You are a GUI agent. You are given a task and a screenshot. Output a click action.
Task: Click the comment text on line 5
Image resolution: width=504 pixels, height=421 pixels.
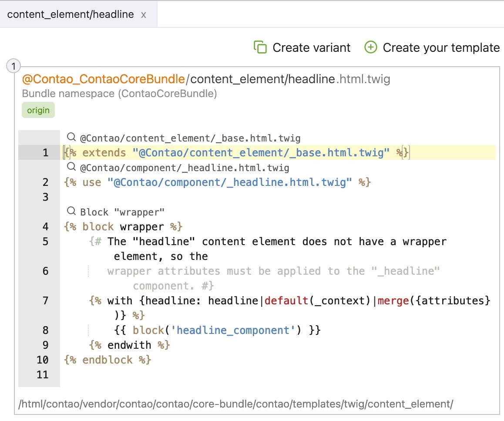click(x=268, y=249)
